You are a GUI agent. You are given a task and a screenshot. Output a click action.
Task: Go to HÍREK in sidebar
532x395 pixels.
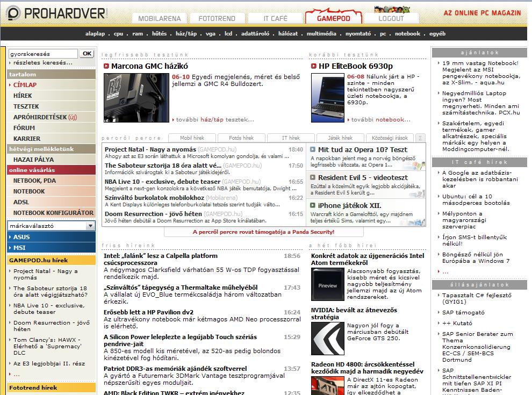tap(51, 96)
